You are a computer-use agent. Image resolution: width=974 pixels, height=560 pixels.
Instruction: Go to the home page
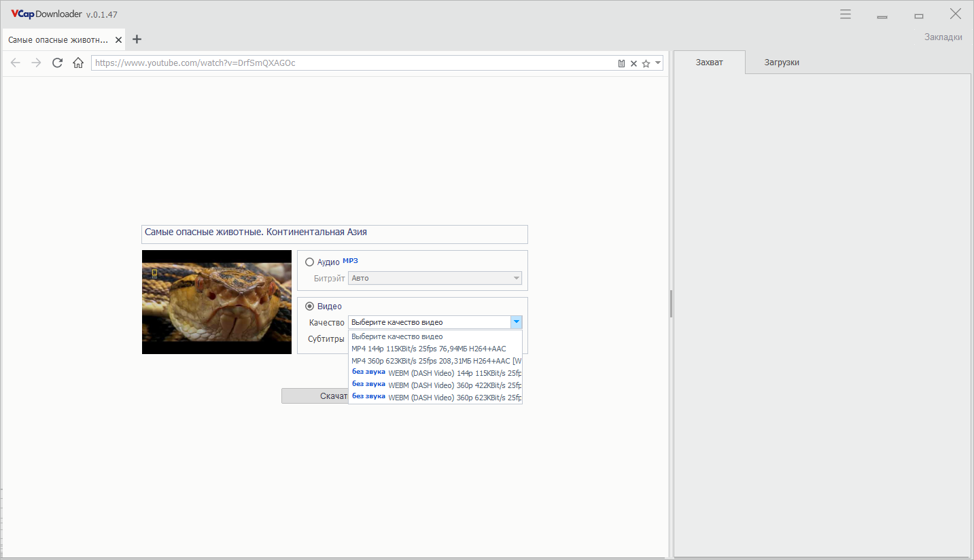78,63
